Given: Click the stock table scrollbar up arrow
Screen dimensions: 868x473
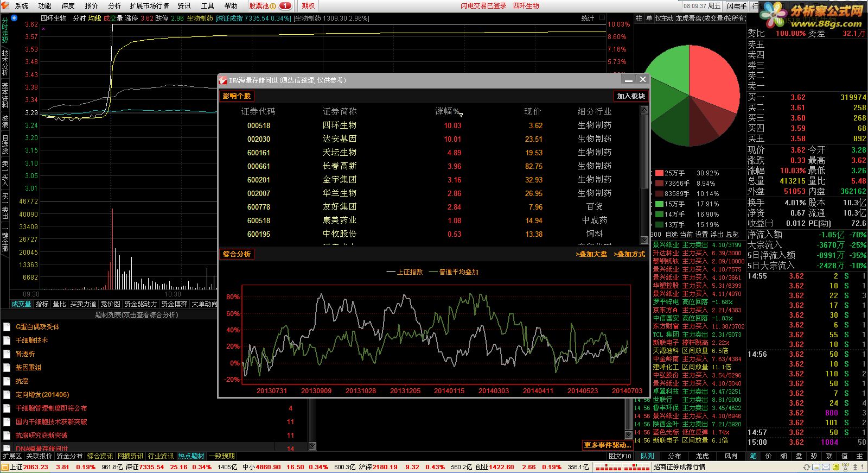Looking at the screenshot, I should [644, 110].
